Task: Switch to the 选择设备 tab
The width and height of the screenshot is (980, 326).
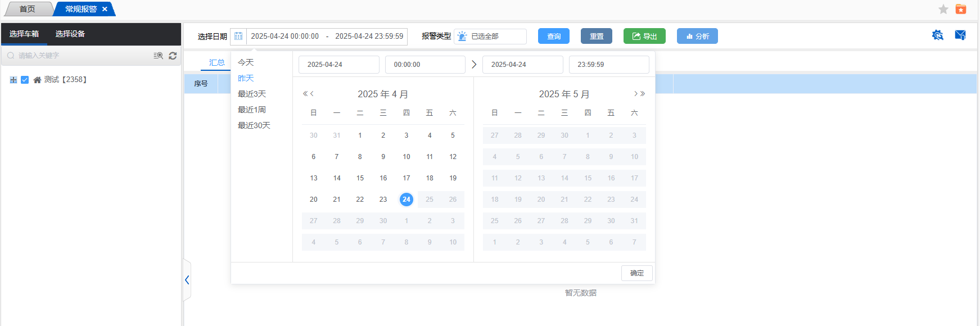Action: click(x=70, y=34)
